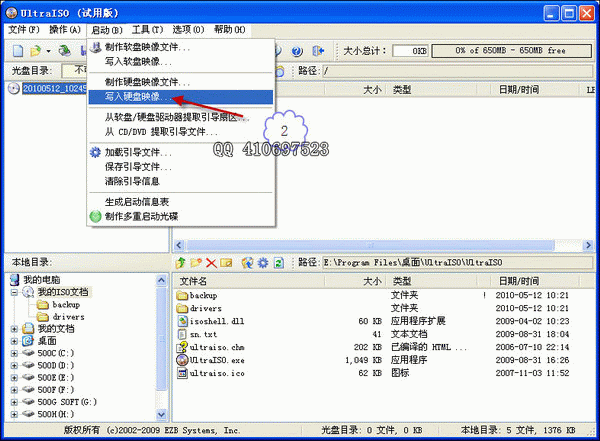600x441 pixels.
Task: Select drivers folder in local tree
Action: [68, 317]
